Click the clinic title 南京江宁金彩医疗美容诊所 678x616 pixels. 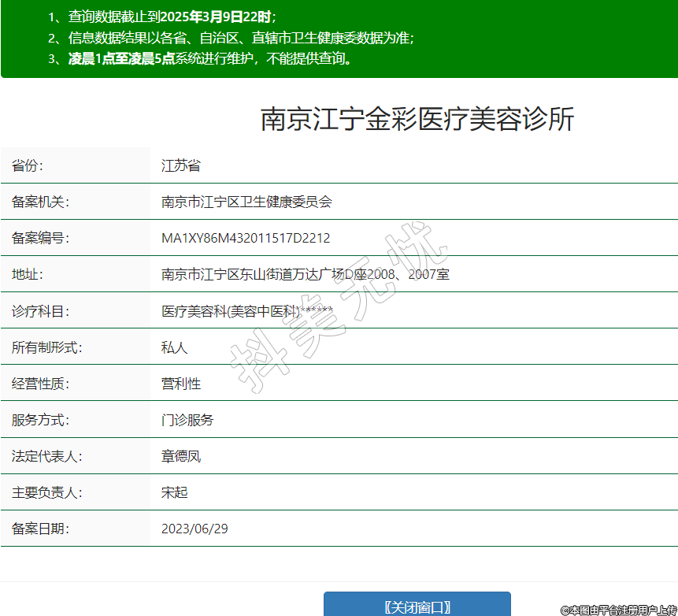(417, 120)
